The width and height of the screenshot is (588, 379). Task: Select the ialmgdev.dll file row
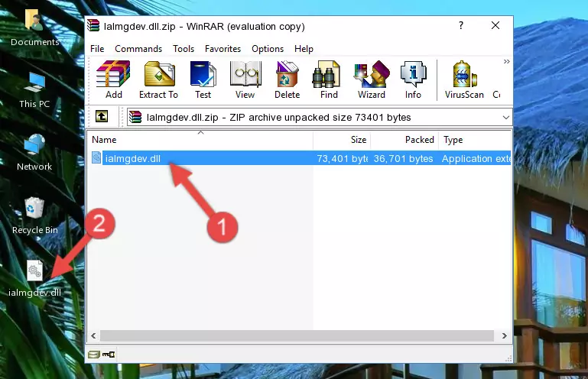(299, 158)
